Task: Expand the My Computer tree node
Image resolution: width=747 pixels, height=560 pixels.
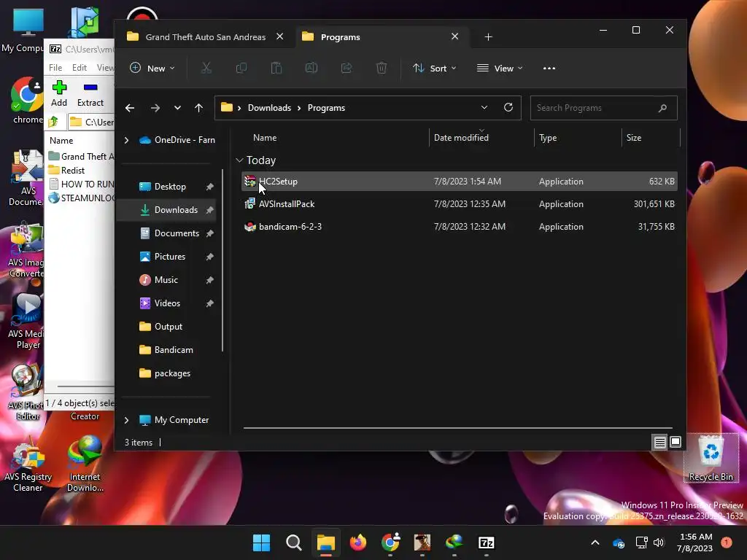Action: point(126,420)
